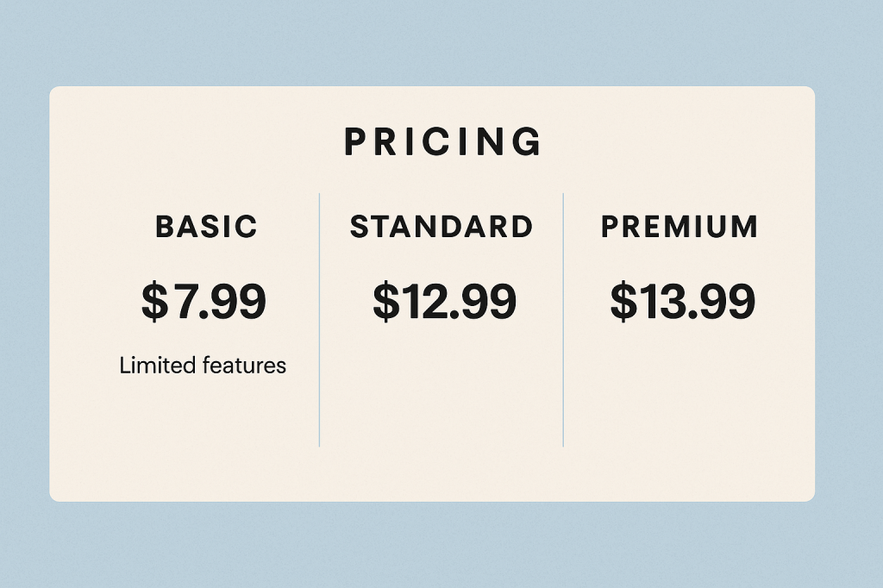Click the PRICING heading

(443, 142)
